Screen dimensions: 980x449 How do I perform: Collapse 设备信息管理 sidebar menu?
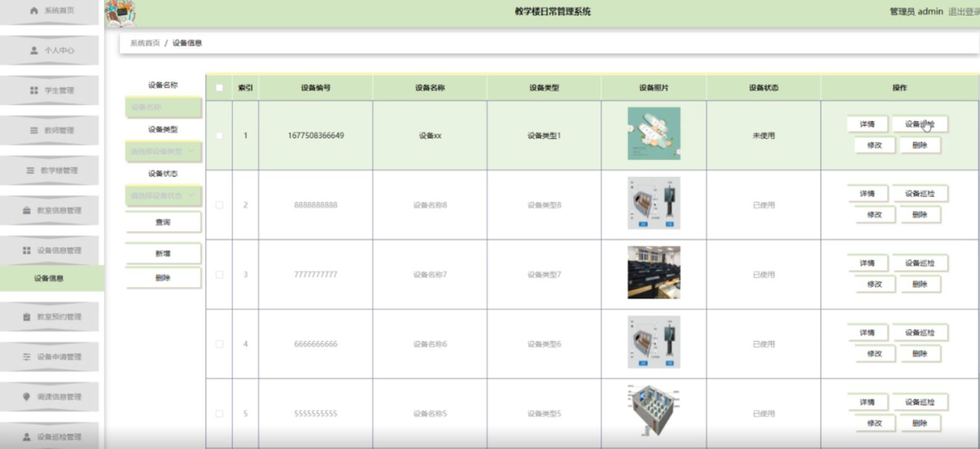click(49, 250)
